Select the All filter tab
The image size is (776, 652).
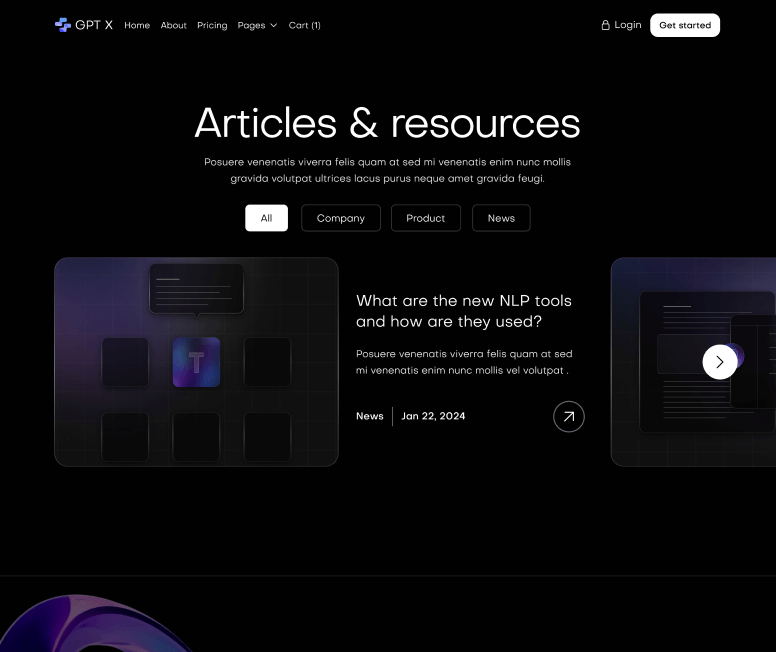[266, 218]
